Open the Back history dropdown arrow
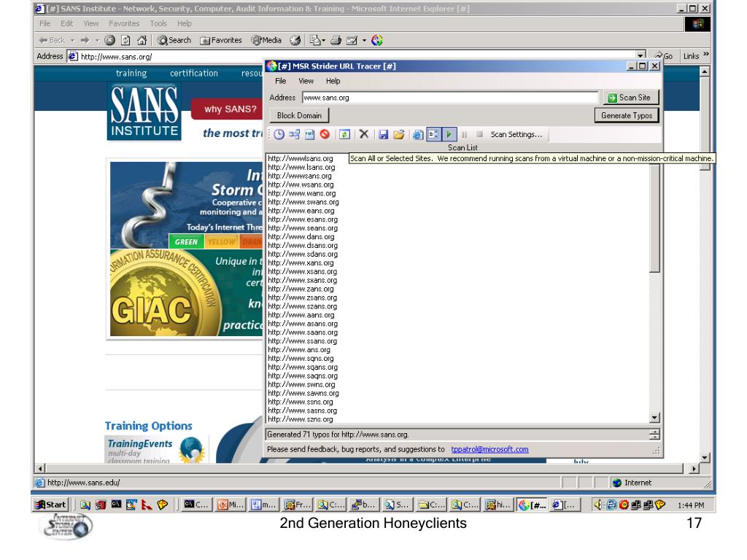The image size is (747, 560). pos(73,41)
